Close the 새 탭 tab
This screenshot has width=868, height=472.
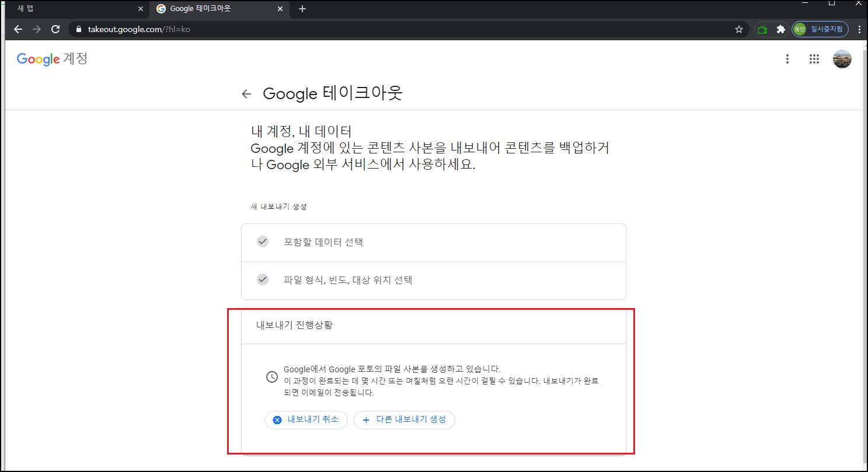(140, 9)
